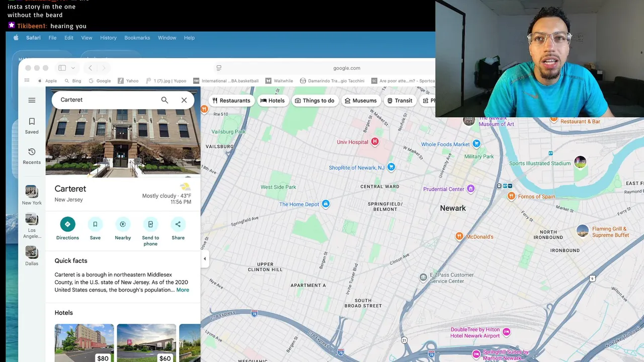Open the Apple menu

(x=16, y=38)
